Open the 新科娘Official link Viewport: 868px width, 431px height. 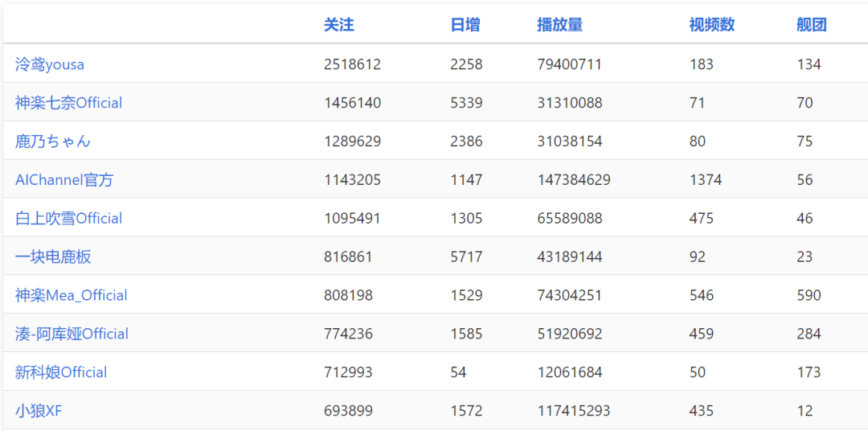pos(61,372)
